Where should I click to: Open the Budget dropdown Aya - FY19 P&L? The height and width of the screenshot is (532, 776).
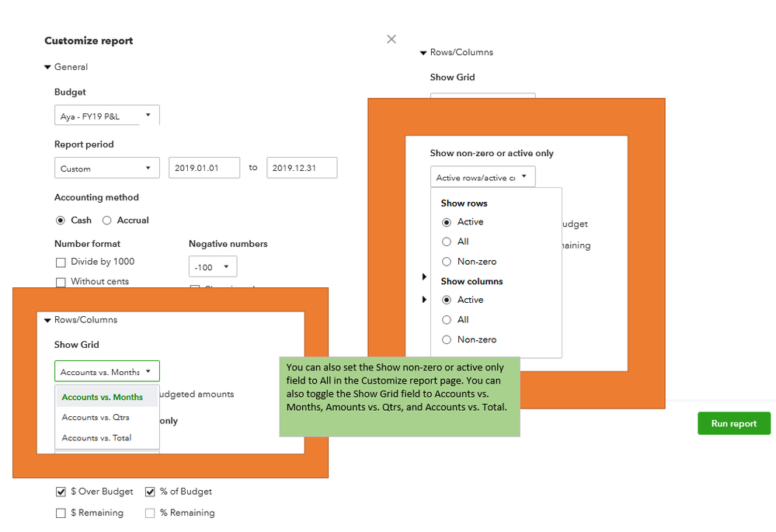[x=106, y=116]
